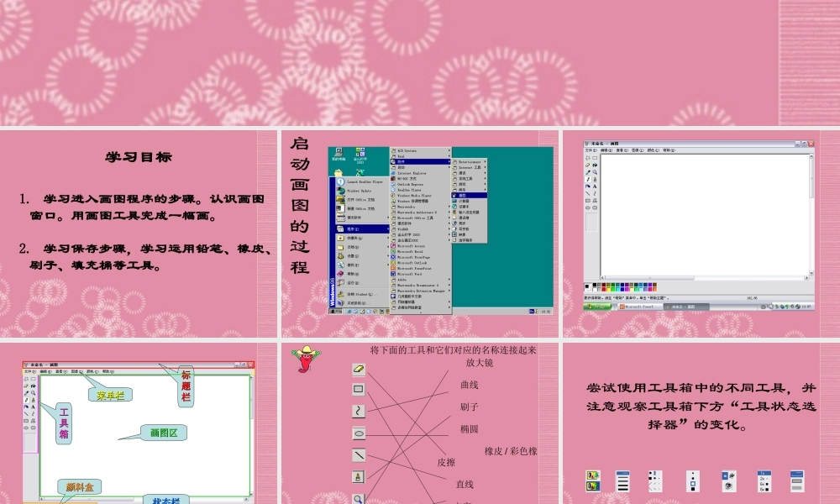This screenshot has width=840, height=504.
Task: Select the slide starting with 尝试使用工具箱中的不同工具
Action: click(701, 423)
